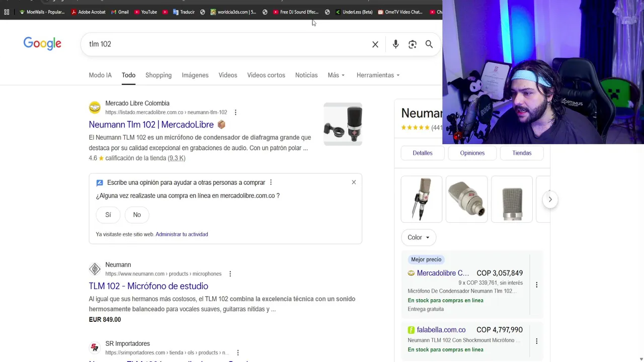Screen dimensions: 644x362
Task: Open the worldcia3ds.com bookmark
Action: click(233, 12)
